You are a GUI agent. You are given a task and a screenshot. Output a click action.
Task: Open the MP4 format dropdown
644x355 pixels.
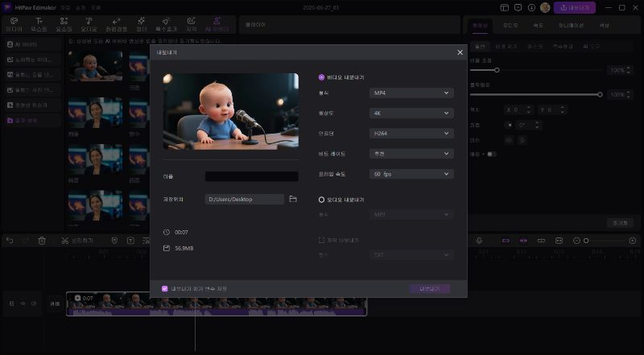pyautogui.click(x=411, y=93)
